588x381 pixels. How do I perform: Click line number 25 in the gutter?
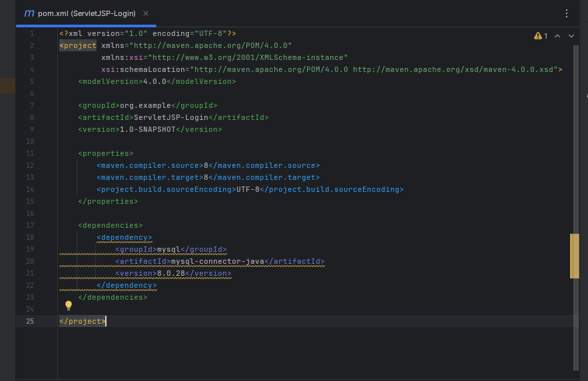pyautogui.click(x=30, y=321)
